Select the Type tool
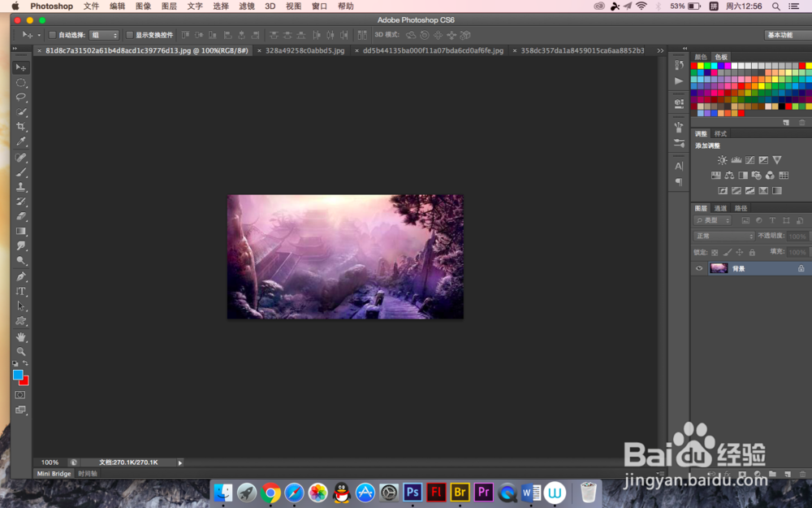This screenshot has width=812, height=508. pyautogui.click(x=21, y=291)
